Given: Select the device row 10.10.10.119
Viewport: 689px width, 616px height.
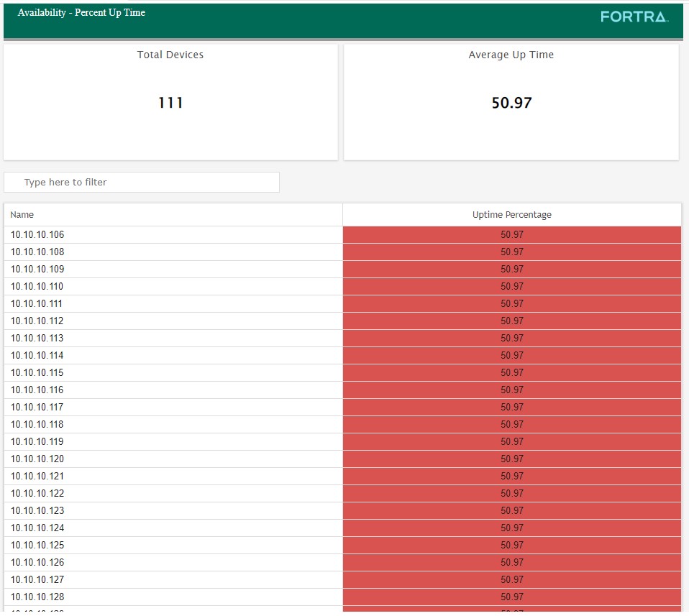Looking at the screenshot, I should pyautogui.click(x=343, y=441).
